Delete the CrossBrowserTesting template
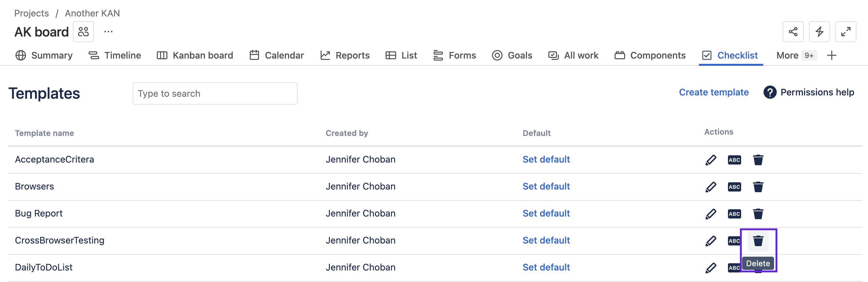The width and height of the screenshot is (868, 282). pos(758,241)
